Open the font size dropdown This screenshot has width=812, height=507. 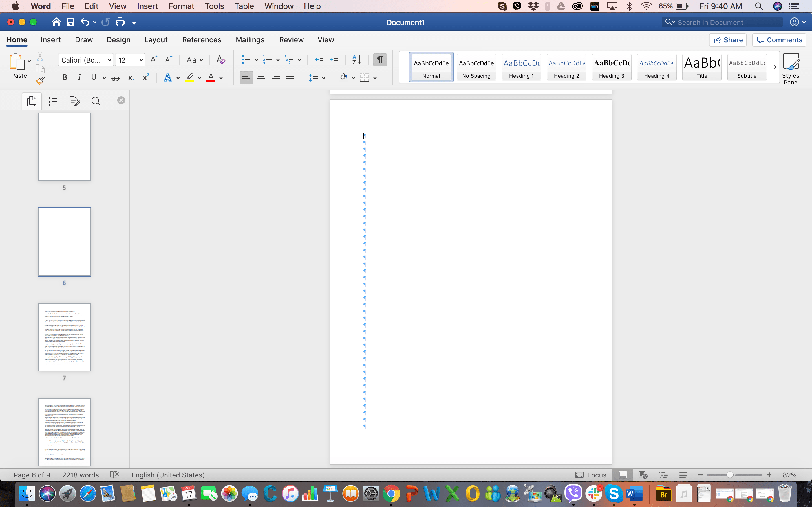tap(130, 60)
